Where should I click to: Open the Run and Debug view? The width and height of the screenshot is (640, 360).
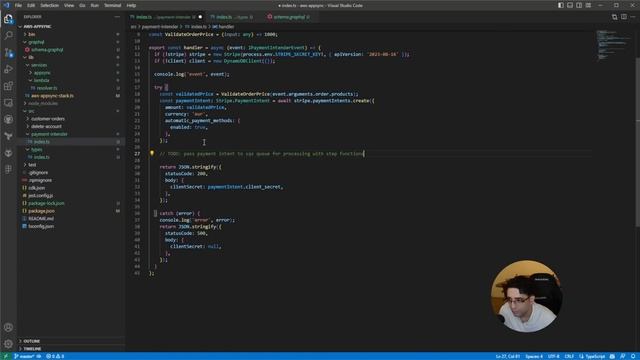pos(8,69)
